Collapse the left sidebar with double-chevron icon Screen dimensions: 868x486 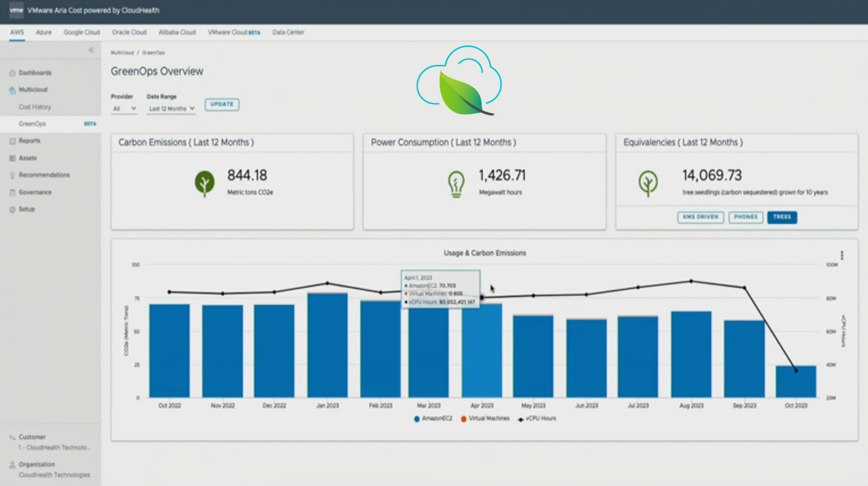(x=91, y=50)
